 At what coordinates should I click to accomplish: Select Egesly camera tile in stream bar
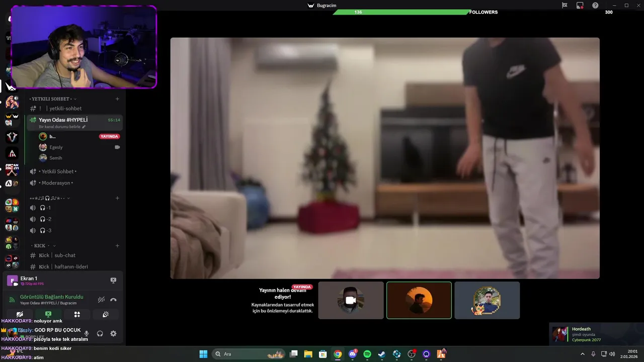pos(351,300)
